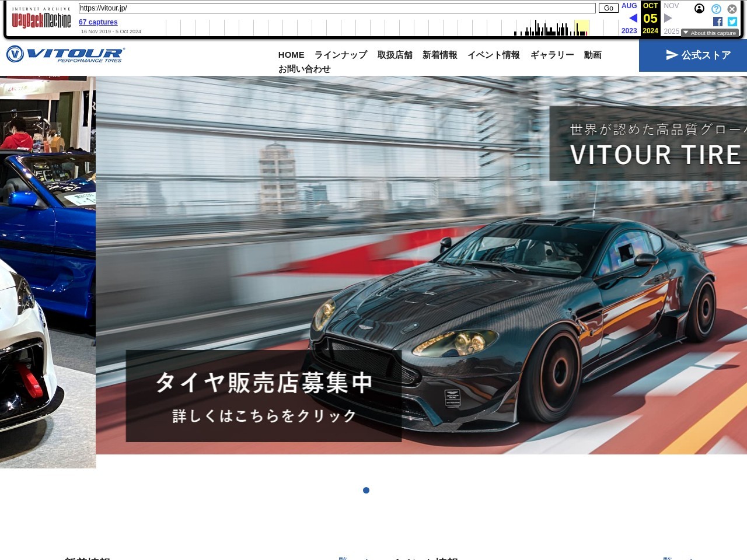The image size is (747, 560).
Task: Click the Wayback Machine logo
Action: coord(41,21)
